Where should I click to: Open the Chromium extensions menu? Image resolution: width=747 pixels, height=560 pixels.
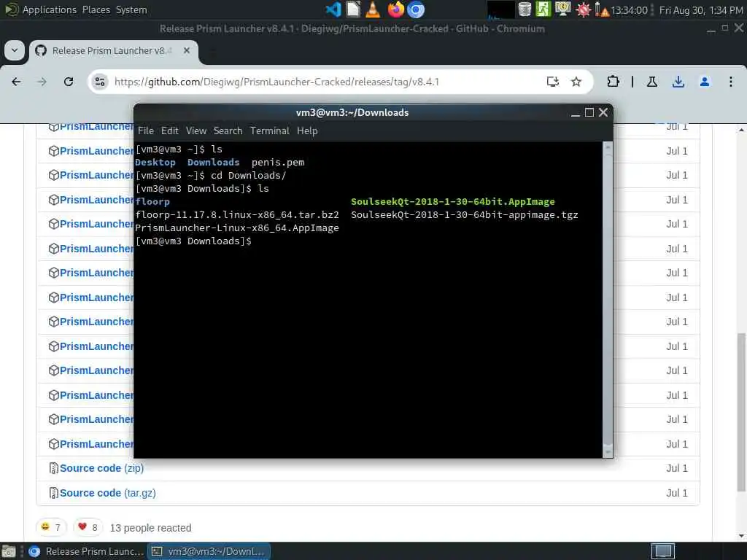(613, 82)
